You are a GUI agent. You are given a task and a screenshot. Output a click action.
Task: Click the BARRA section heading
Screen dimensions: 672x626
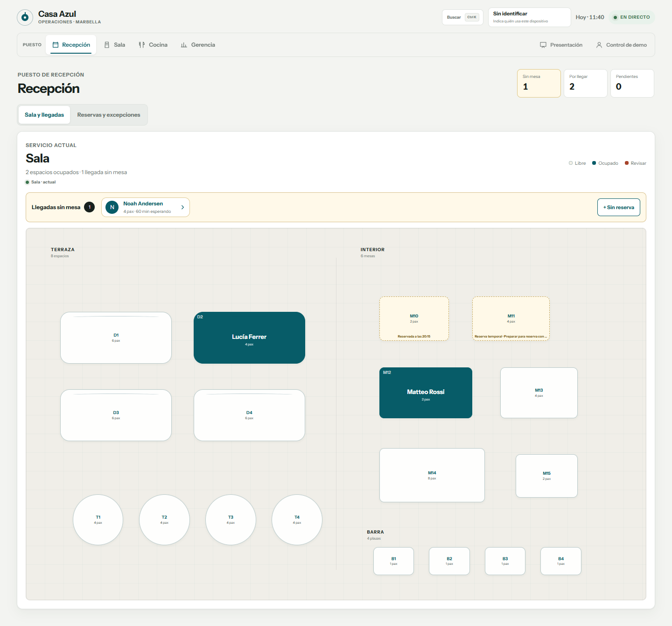tap(375, 532)
